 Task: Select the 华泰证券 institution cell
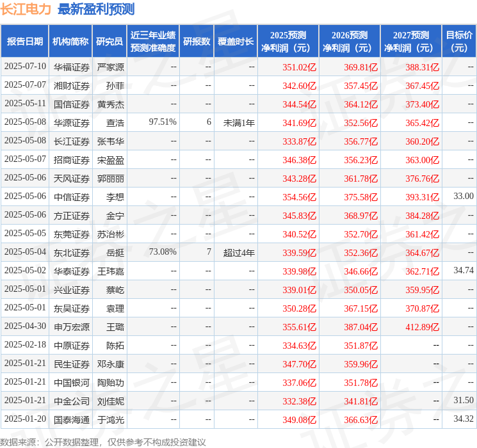pyautogui.click(x=72, y=271)
